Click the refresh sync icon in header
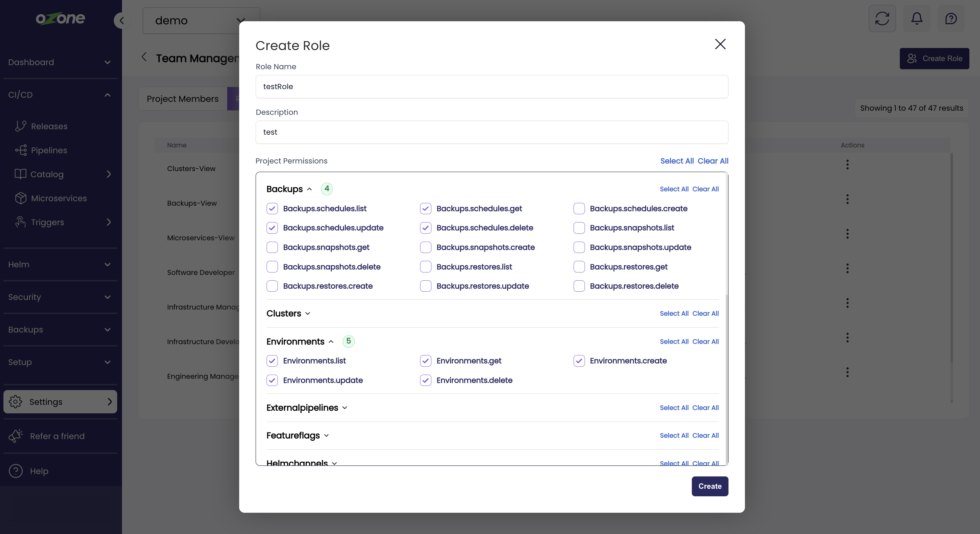The height and width of the screenshot is (534, 980). click(882, 19)
